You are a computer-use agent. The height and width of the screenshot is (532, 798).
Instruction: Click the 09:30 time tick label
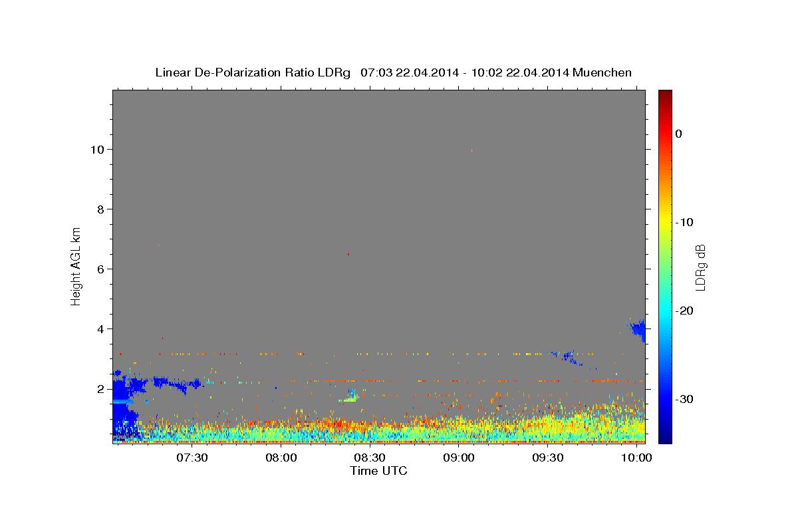pyautogui.click(x=547, y=458)
